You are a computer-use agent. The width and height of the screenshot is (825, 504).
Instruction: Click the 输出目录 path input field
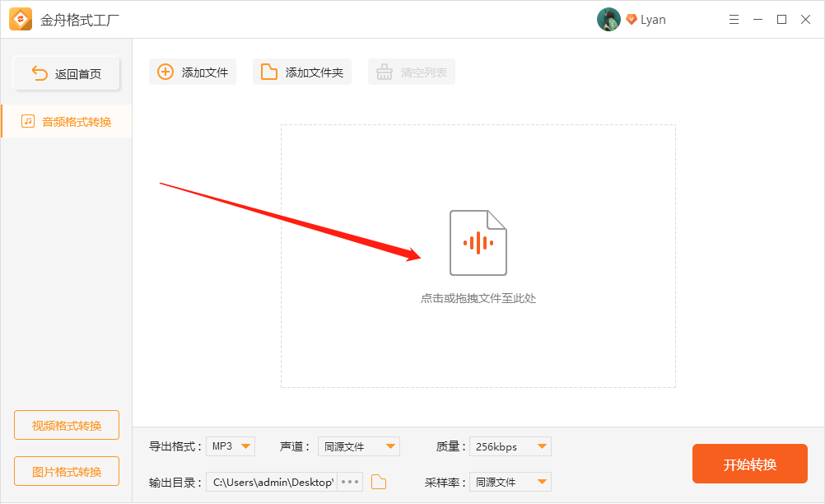(272, 483)
